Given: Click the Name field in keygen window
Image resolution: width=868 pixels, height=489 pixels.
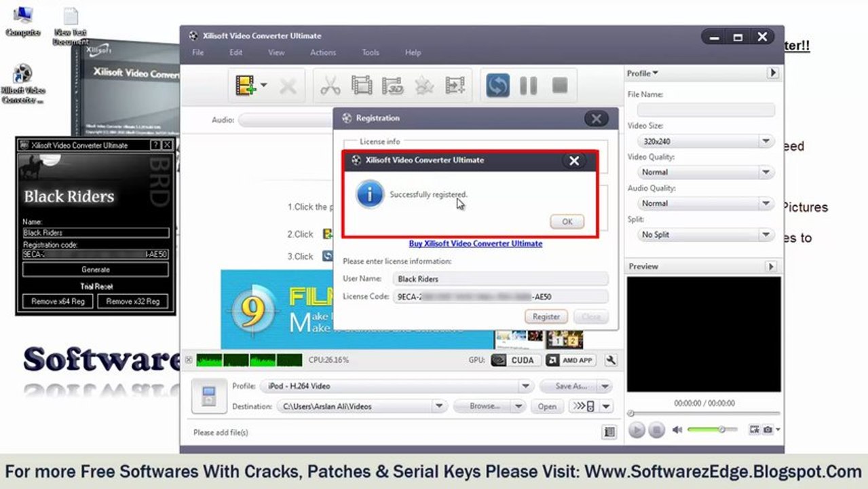Looking at the screenshot, I should tap(96, 232).
